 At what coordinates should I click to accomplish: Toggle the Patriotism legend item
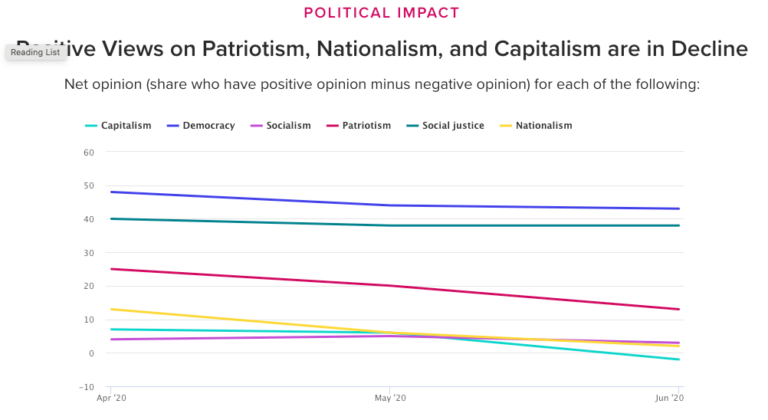tap(359, 126)
